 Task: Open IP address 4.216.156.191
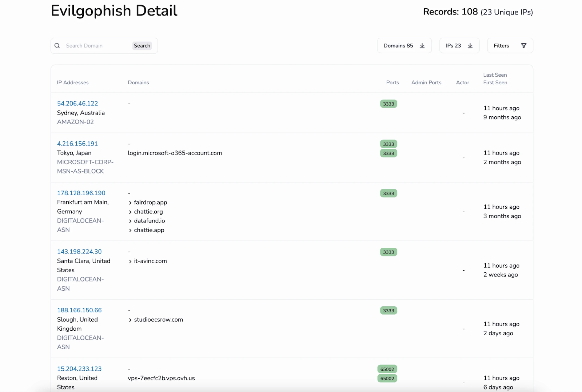click(x=77, y=144)
